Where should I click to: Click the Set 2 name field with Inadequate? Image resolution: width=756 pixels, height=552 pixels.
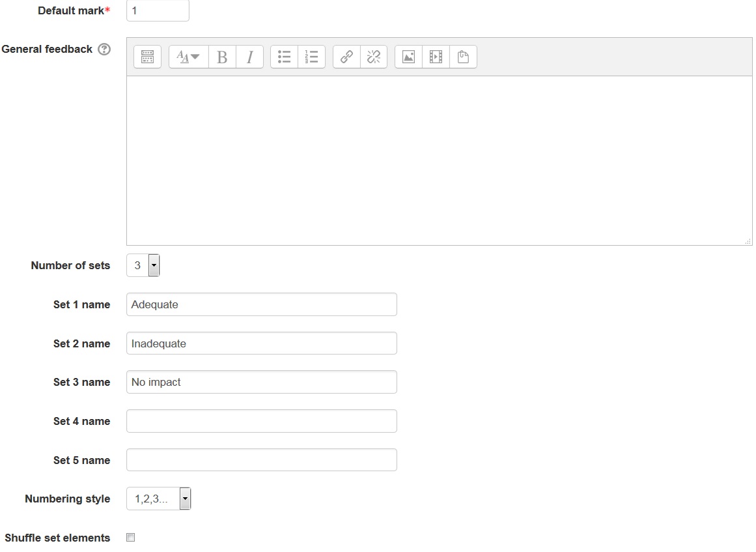(261, 343)
